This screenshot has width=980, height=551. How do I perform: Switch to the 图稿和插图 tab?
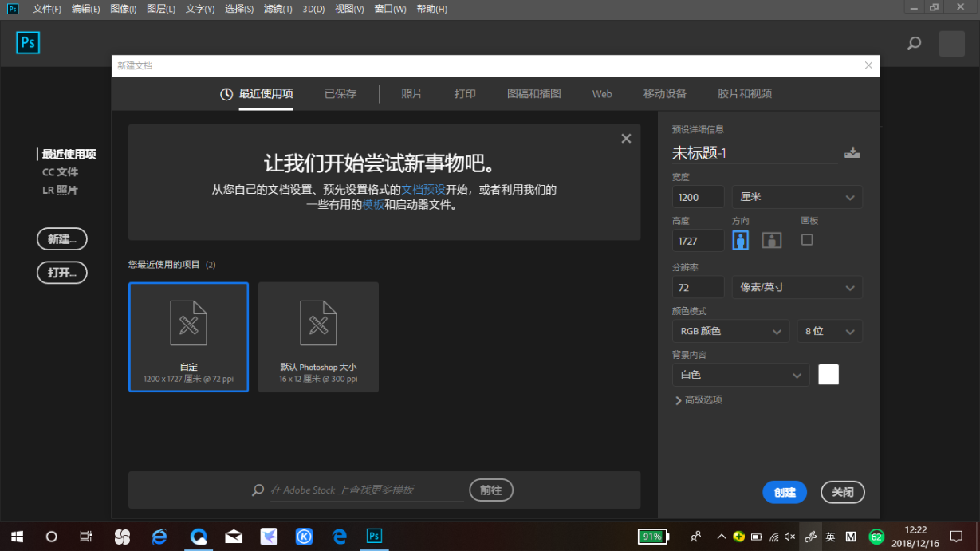[534, 94]
